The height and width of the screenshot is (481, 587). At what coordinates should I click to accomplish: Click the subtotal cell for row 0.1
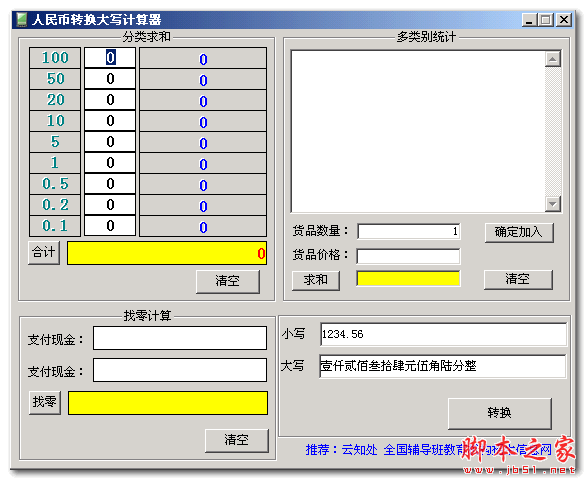203,226
